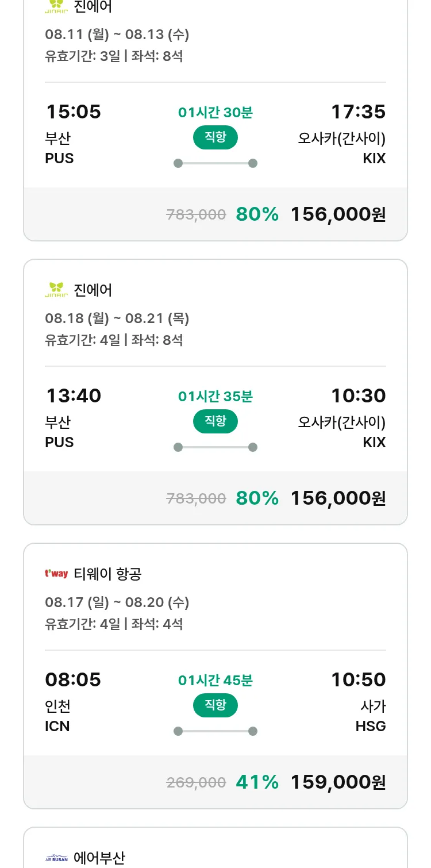
Task: Tap the t'way airline logo
Action: (56, 574)
